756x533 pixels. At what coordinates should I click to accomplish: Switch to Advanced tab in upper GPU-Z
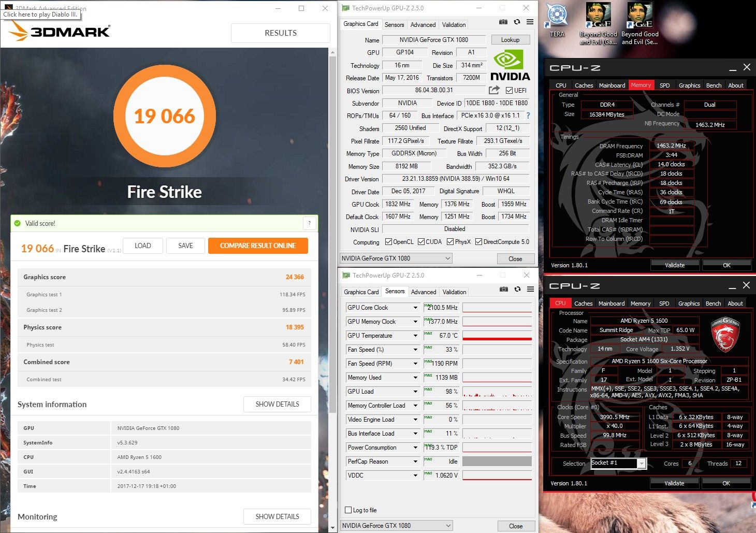click(x=423, y=25)
